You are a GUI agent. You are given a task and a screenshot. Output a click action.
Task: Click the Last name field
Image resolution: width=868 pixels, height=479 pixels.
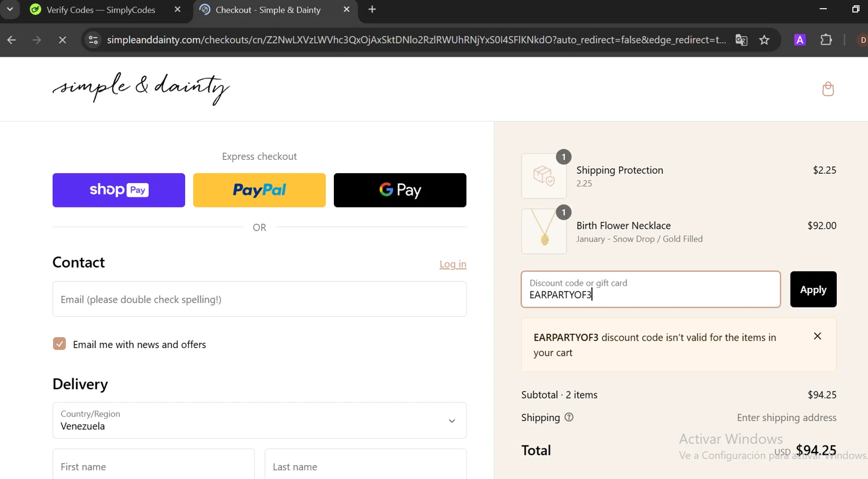(366, 464)
